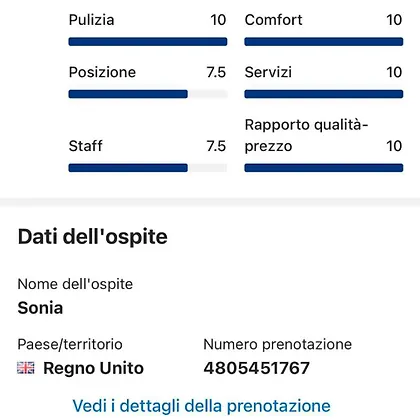Click the Pulizia category label
The width and height of the screenshot is (420, 420).
91,20
